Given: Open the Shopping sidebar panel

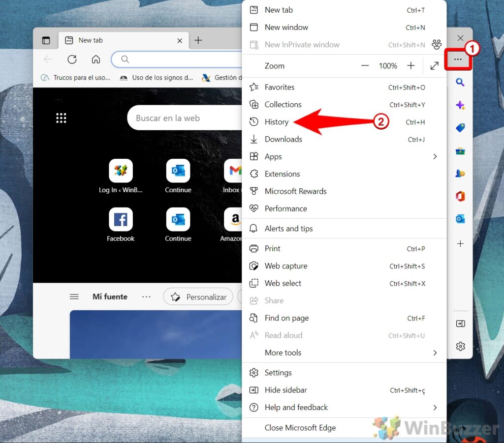Looking at the screenshot, I should (x=460, y=127).
